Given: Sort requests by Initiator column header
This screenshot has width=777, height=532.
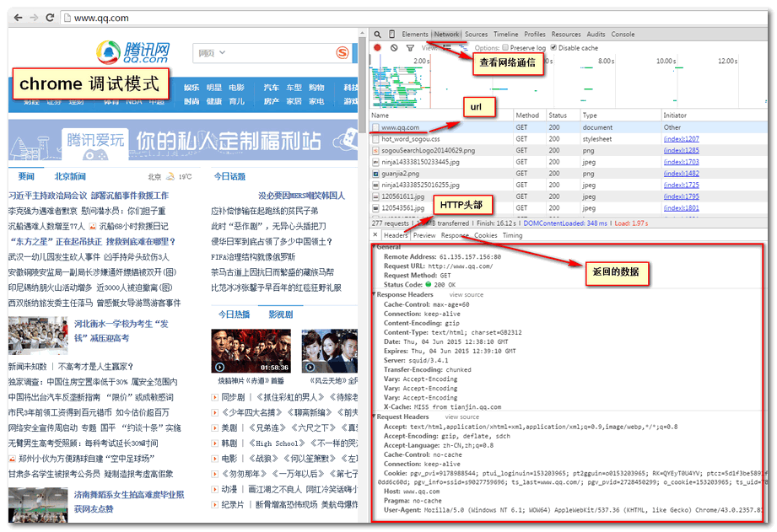Looking at the screenshot, I should 715,115.
